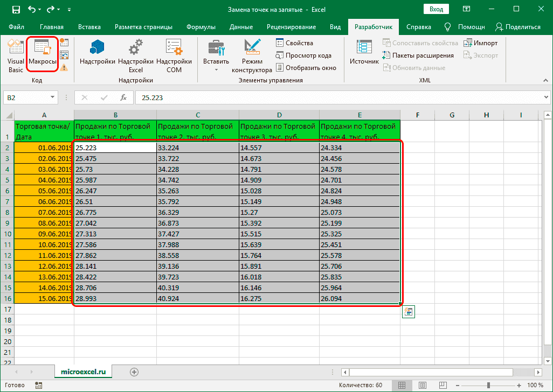Save the workbook using the floppy disk icon
The height and width of the screenshot is (392, 553).
[x=16, y=10]
